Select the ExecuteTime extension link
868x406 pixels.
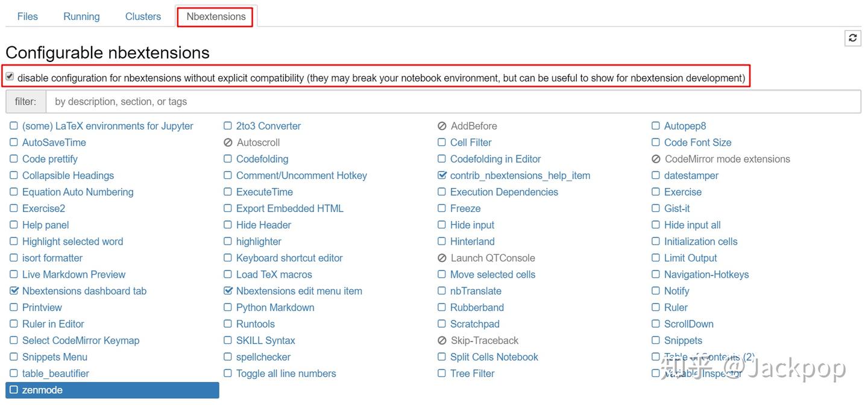[x=264, y=192]
